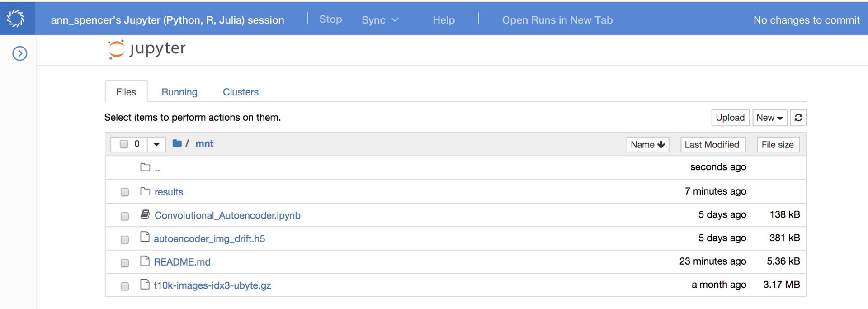The width and height of the screenshot is (868, 309).
Task: Open the parent directory '..' link
Action: click(157, 169)
